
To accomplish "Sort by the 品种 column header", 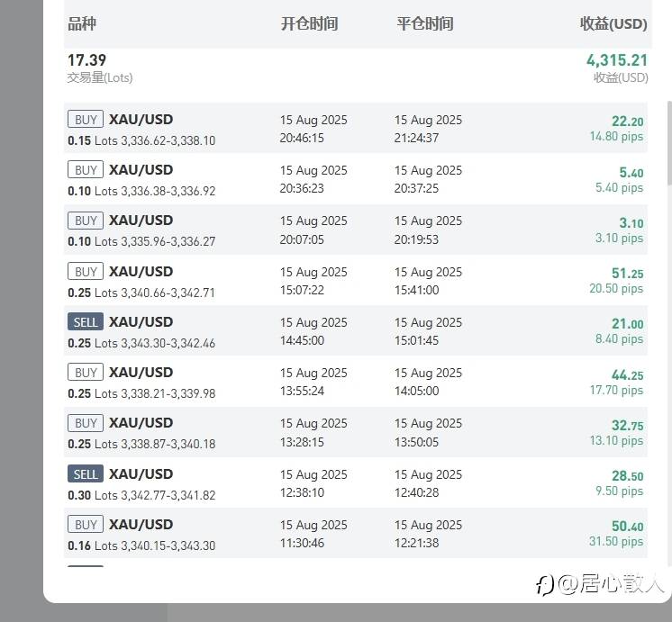I will coord(82,23).
